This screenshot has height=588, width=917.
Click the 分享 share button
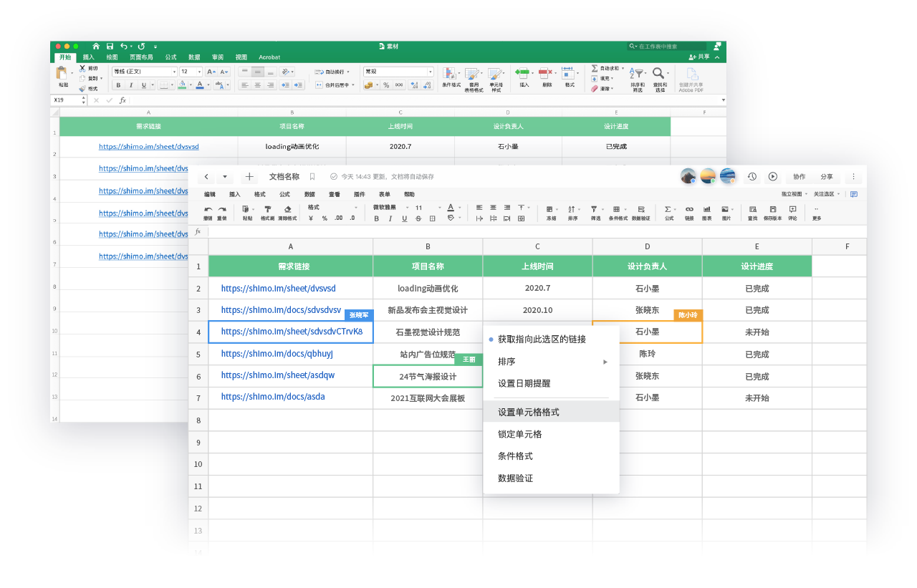click(x=827, y=177)
